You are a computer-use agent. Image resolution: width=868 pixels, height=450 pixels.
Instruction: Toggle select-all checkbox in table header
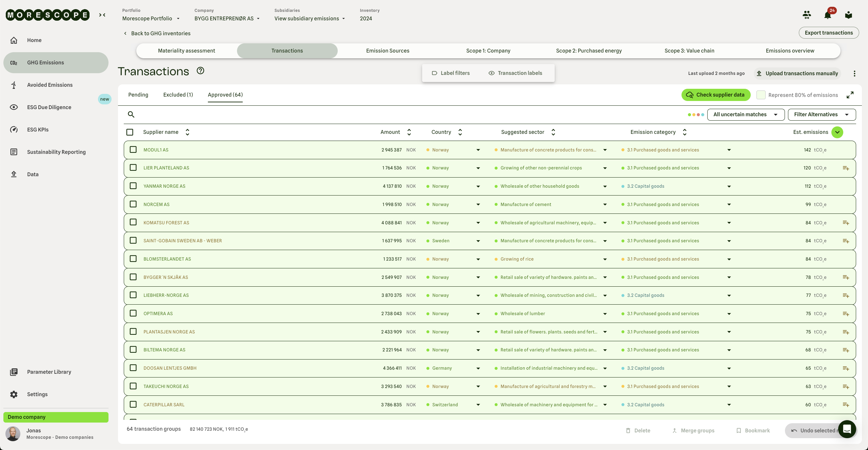pyautogui.click(x=130, y=132)
